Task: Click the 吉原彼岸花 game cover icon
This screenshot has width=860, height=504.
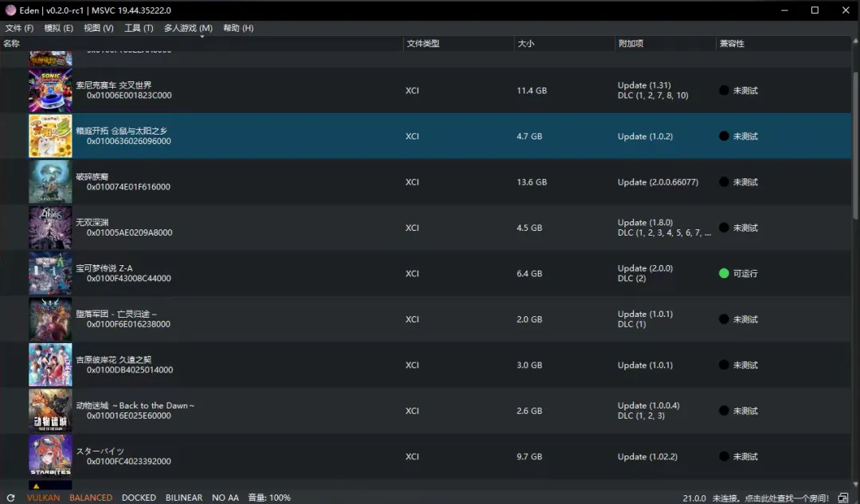Action: tap(50, 365)
